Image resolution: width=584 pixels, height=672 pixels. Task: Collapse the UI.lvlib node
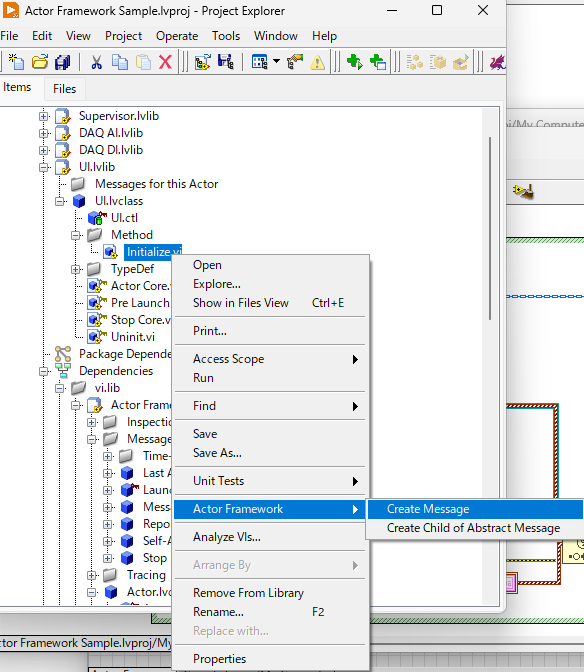click(x=44, y=167)
